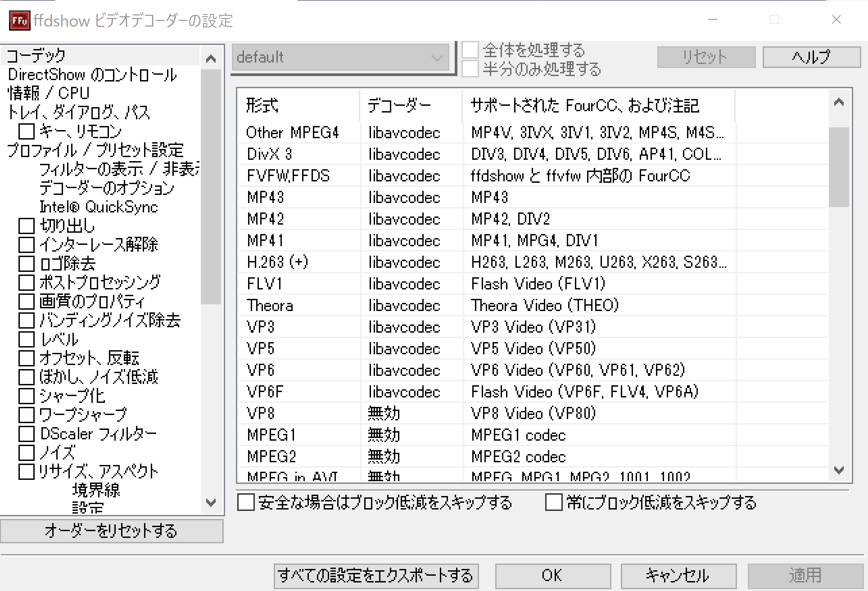Enable ポストプロセッシング filter checkbox
868x591 pixels.
pos(27,283)
